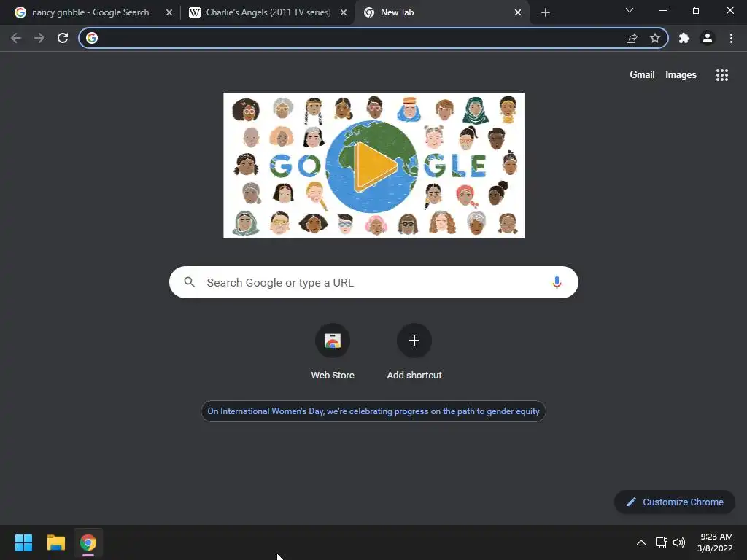Click the Web Store label
747x560 pixels.
tap(333, 376)
